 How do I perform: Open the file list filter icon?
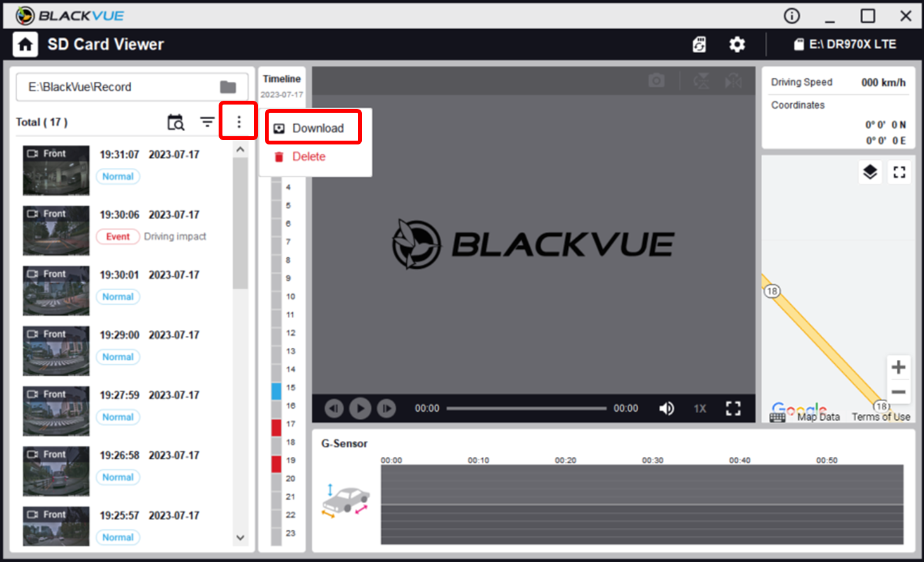pyautogui.click(x=207, y=122)
